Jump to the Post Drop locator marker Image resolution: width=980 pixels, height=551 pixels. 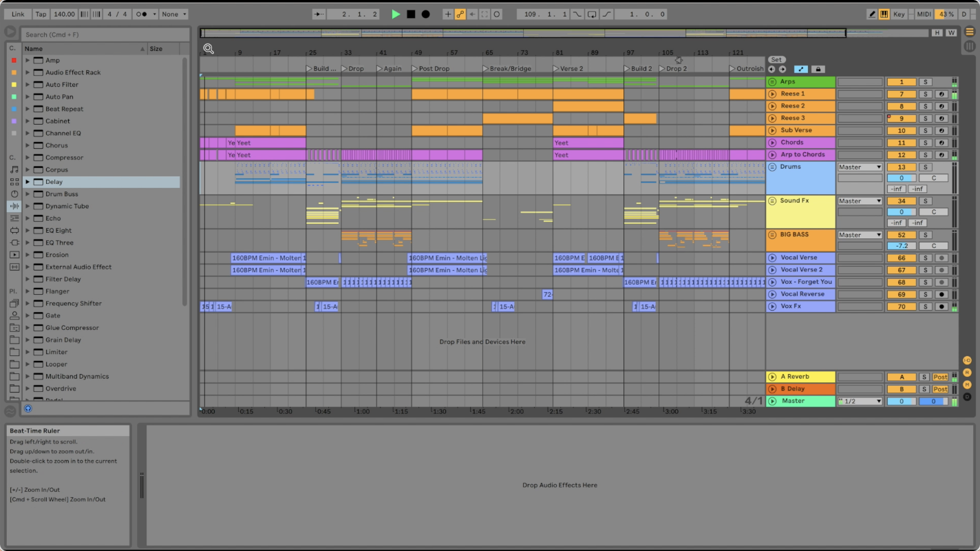(434, 69)
